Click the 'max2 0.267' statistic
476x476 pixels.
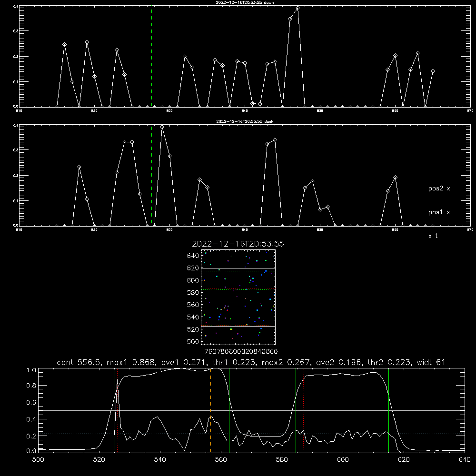pos(287,362)
